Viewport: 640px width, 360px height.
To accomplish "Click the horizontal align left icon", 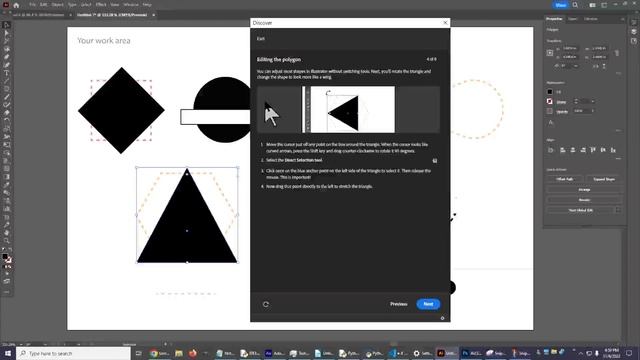I will [x=563, y=150].
